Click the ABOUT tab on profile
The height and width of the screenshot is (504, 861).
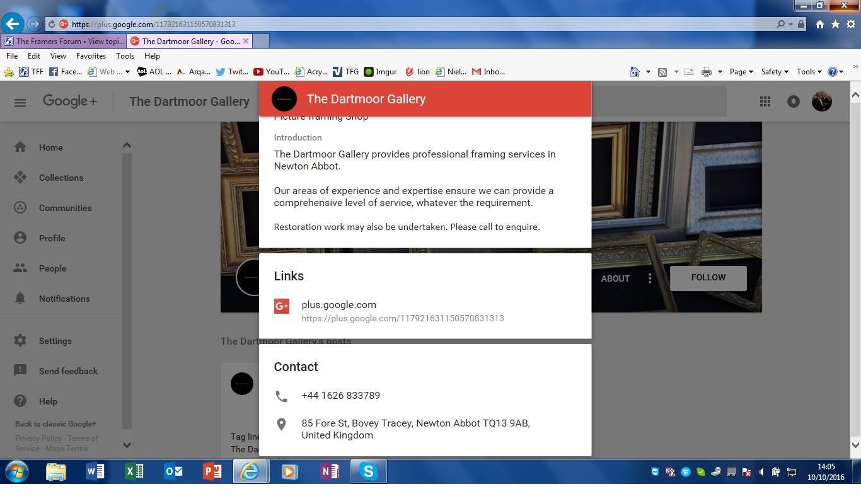click(x=615, y=278)
